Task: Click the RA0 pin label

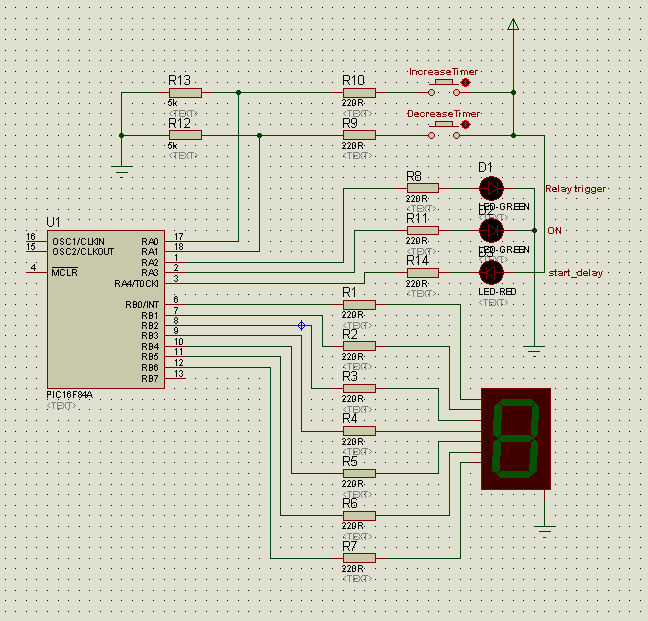Action: [x=150, y=242]
